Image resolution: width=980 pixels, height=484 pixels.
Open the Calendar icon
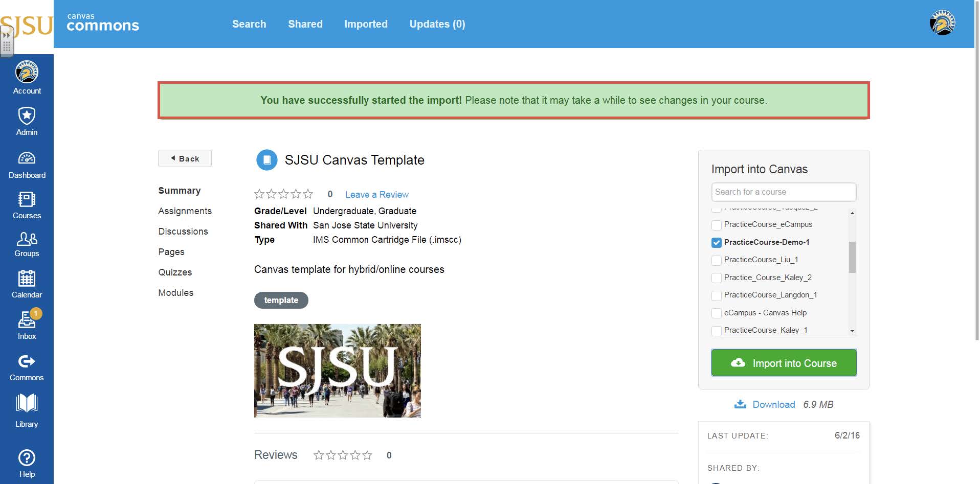(x=27, y=279)
